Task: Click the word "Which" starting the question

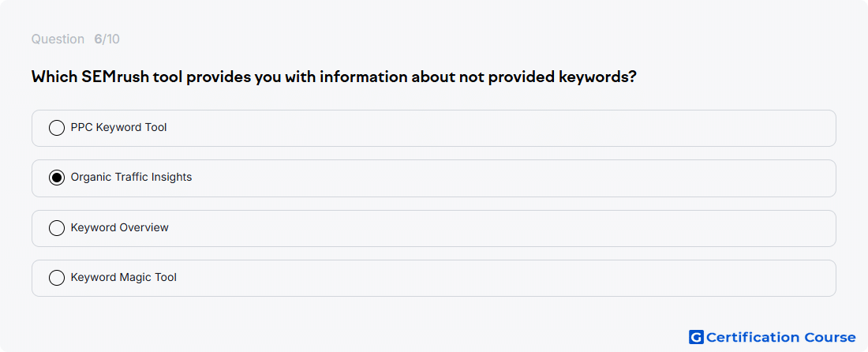Action: click(54, 77)
